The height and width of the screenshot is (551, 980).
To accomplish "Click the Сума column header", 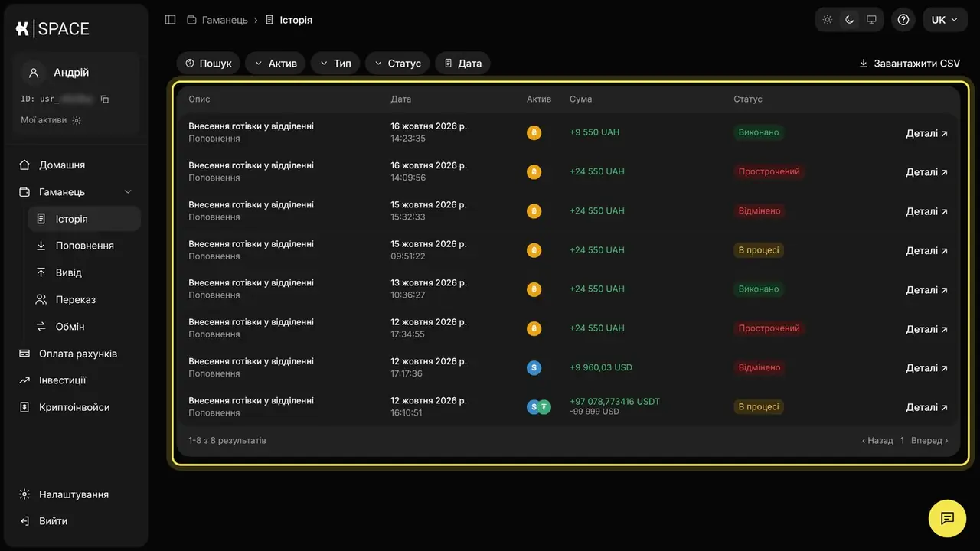I will click(580, 99).
